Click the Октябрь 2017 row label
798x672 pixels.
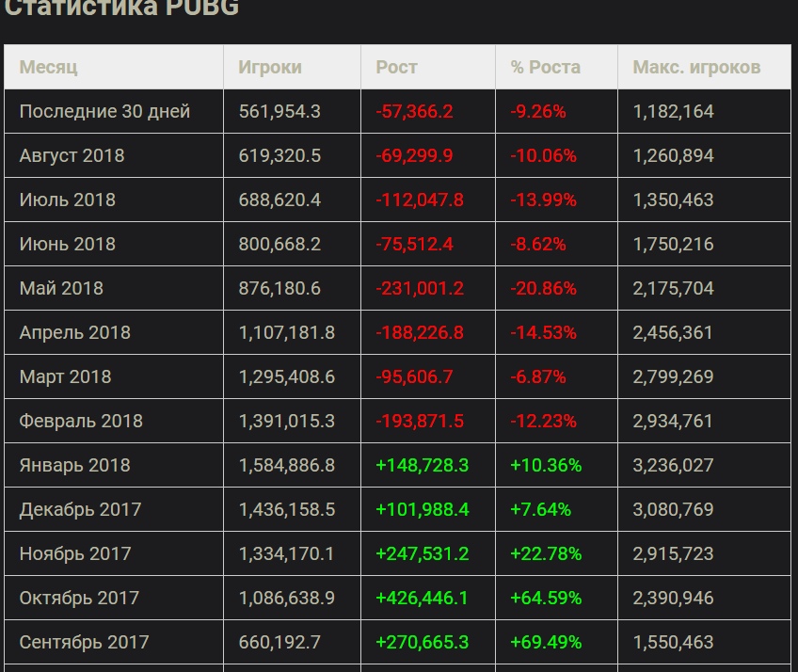[79, 599]
